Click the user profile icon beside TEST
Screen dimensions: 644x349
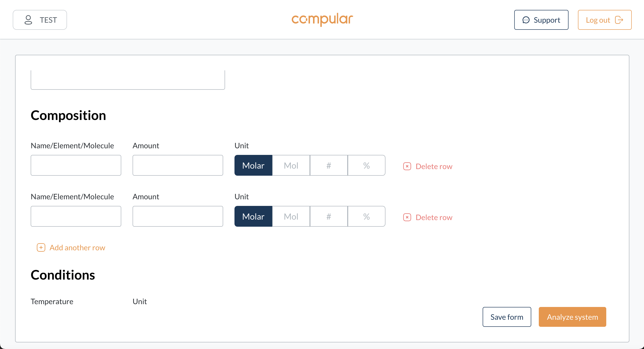tap(28, 20)
